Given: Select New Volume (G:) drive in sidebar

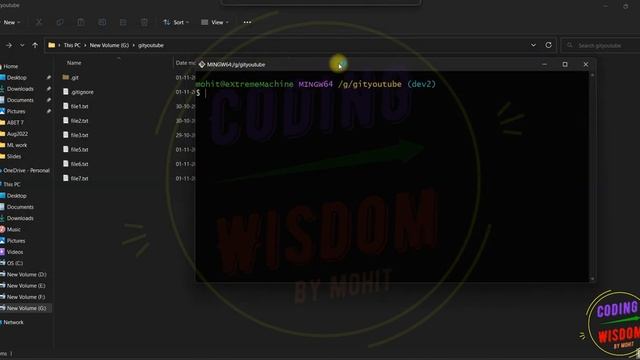Looking at the screenshot, I should coord(26,308).
